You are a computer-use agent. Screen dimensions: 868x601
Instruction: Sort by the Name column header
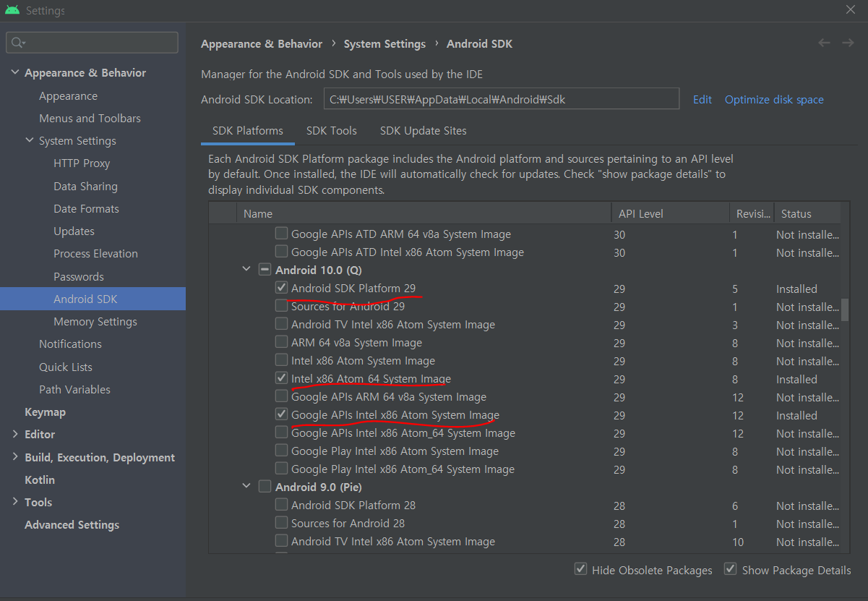pyautogui.click(x=424, y=213)
